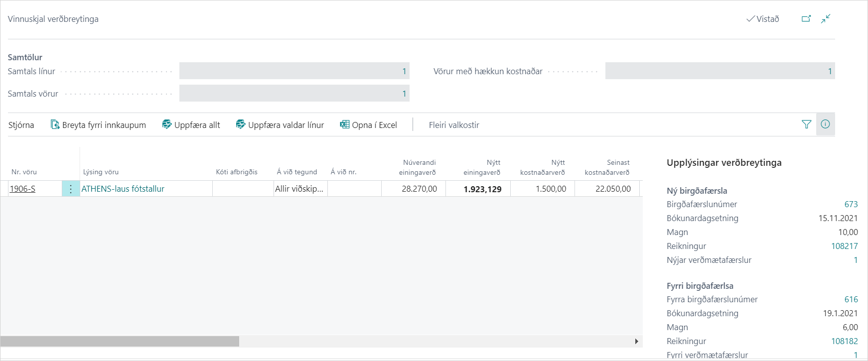Export list with Opna í Excel
Image resolution: width=868 pixels, height=361 pixels.
click(368, 125)
